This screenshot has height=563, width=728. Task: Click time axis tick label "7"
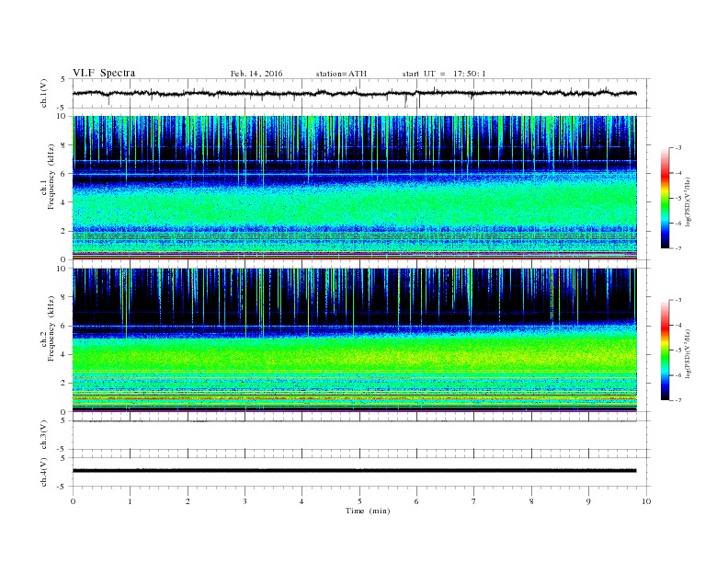(x=473, y=501)
